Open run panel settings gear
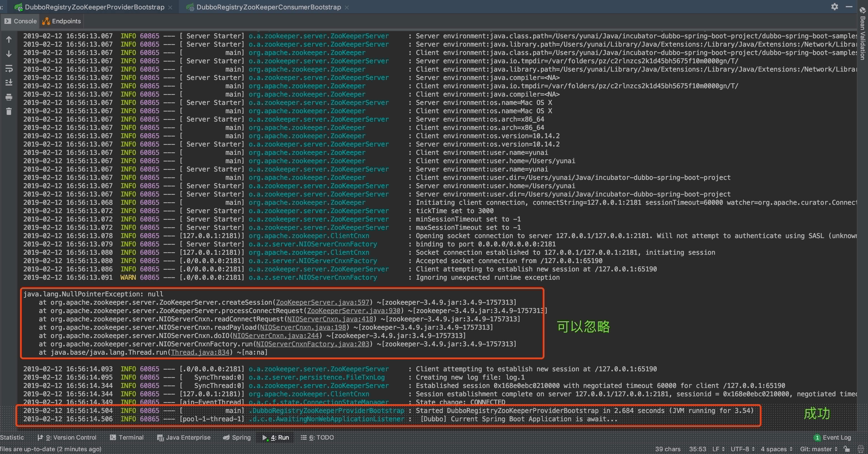 click(x=834, y=7)
